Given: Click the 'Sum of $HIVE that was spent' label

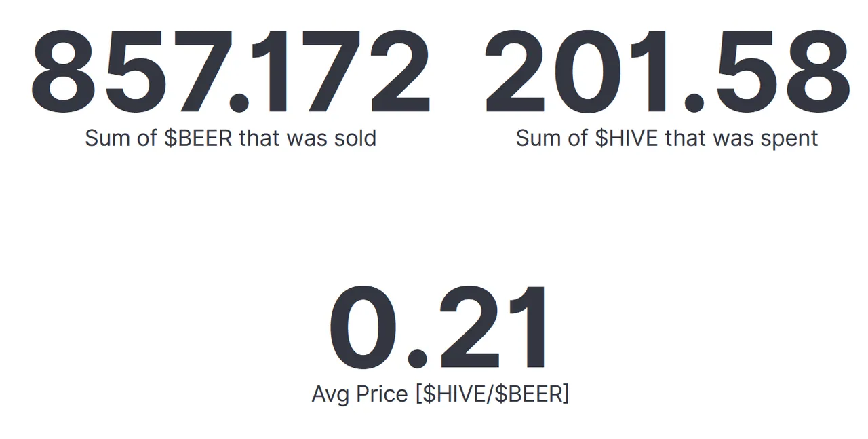Looking at the screenshot, I should 667,138.
